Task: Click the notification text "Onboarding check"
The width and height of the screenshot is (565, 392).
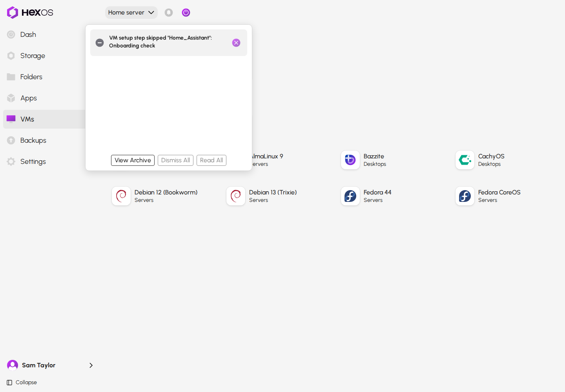Action: [132, 46]
